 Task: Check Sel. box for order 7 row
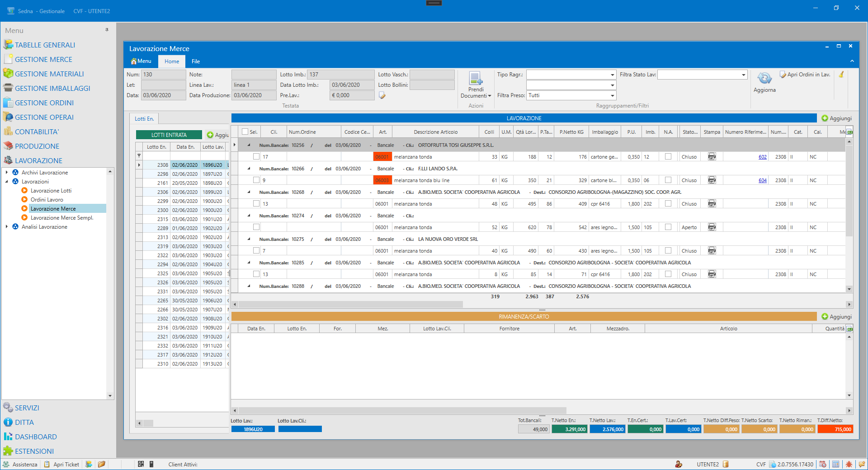point(256,250)
